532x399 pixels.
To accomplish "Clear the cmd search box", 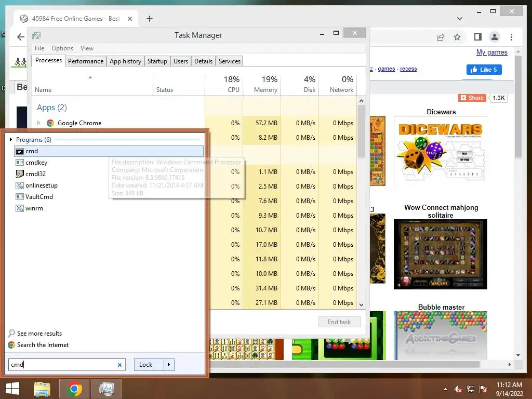I will [119, 365].
